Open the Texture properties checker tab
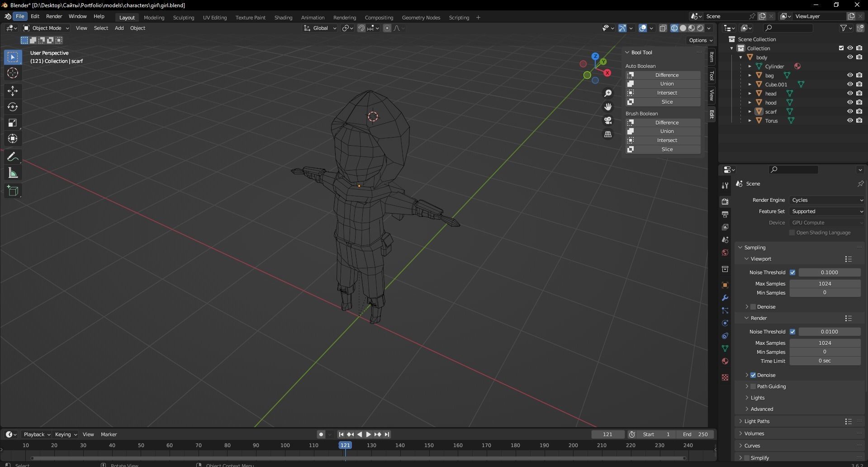 click(x=725, y=377)
